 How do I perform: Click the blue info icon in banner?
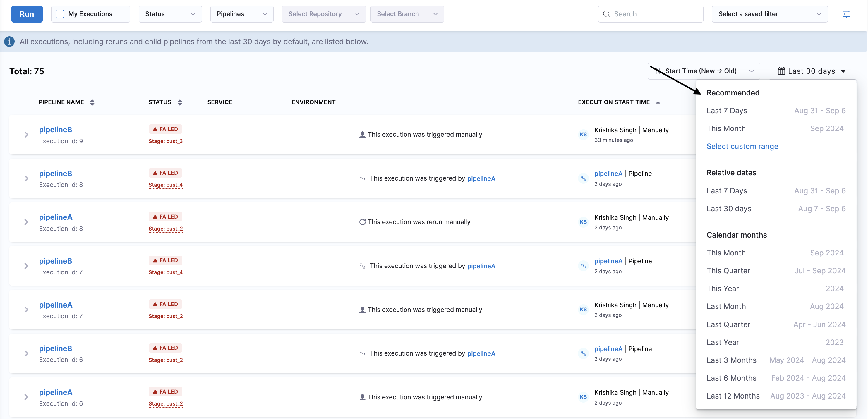coord(9,42)
